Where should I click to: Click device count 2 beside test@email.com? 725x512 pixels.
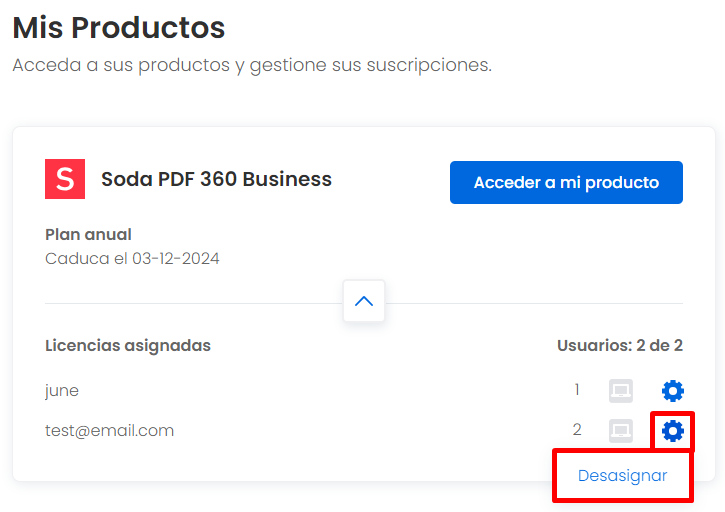(x=577, y=430)
